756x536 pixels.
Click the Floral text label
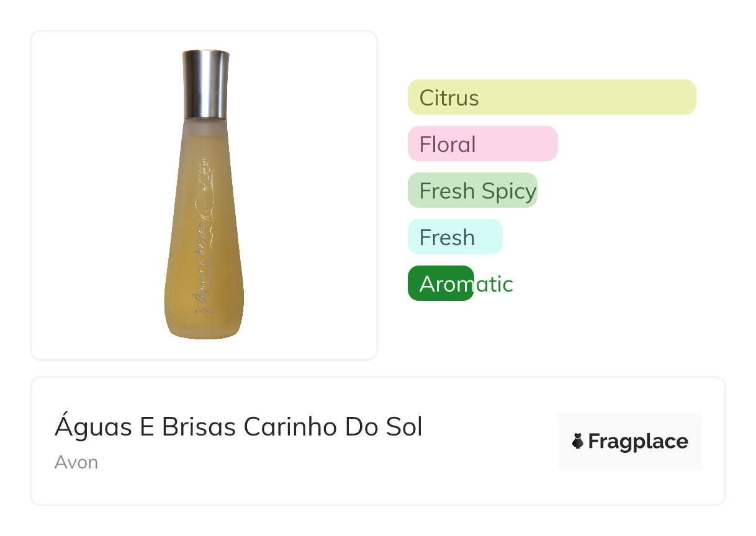coord(448,145)
